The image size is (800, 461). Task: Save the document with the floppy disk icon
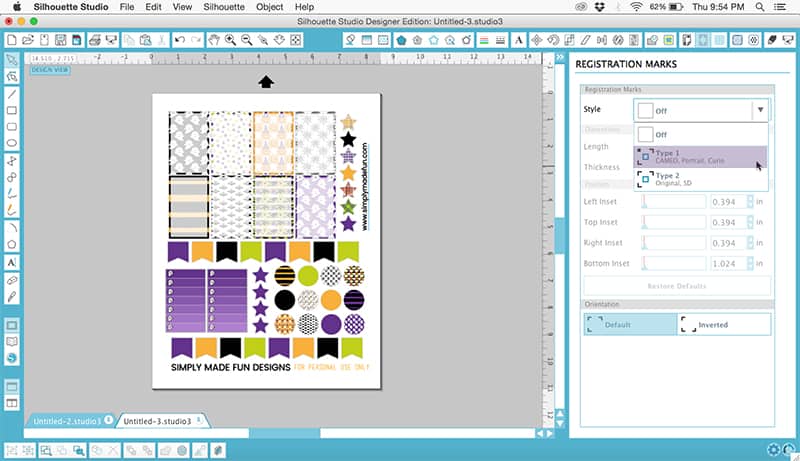pos(60,40)
